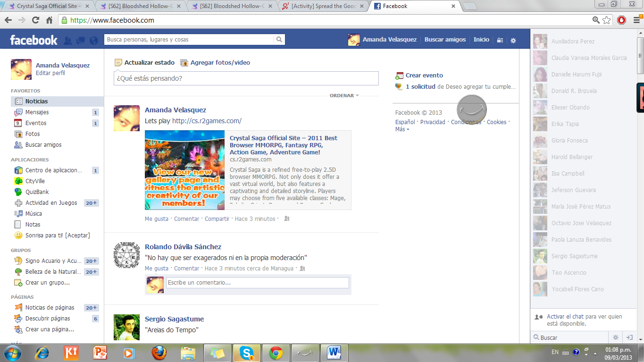Open the chat options gear icon
The width and height of the screenshot is (644, 362).
[615, 337]
